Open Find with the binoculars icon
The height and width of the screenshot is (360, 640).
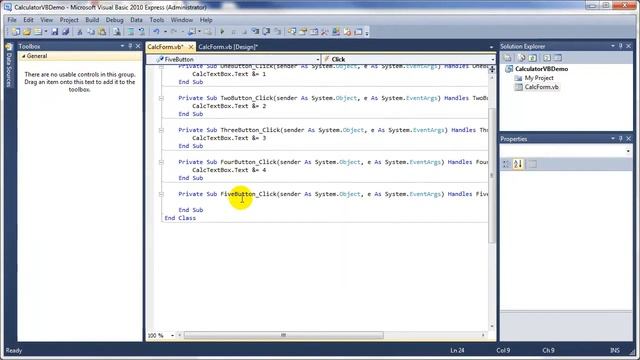117,32
